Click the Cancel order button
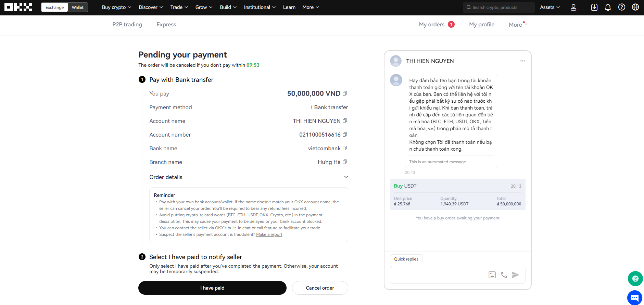 point(320,288)
